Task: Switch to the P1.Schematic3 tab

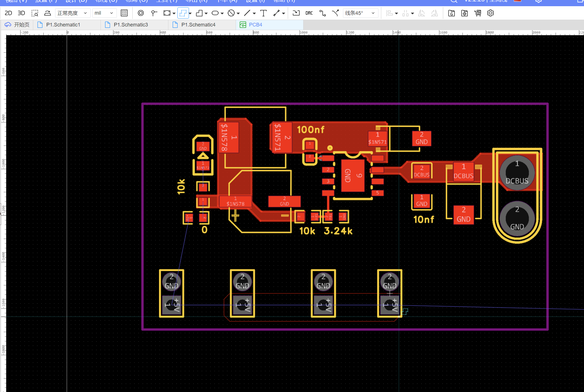Action: point(135,25)
